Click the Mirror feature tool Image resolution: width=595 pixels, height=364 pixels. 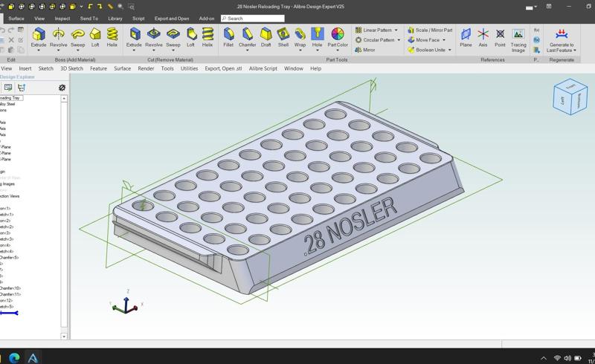pos(365,50)
